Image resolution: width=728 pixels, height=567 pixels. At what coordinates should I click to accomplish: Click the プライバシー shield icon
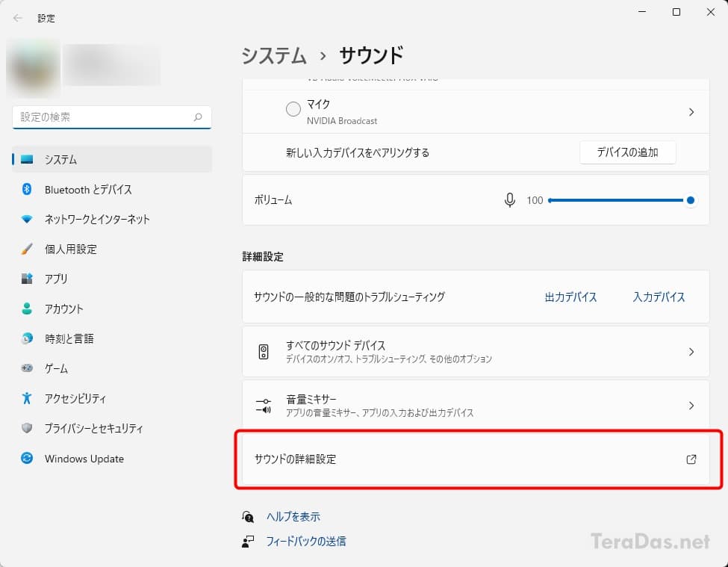[27, 428]
